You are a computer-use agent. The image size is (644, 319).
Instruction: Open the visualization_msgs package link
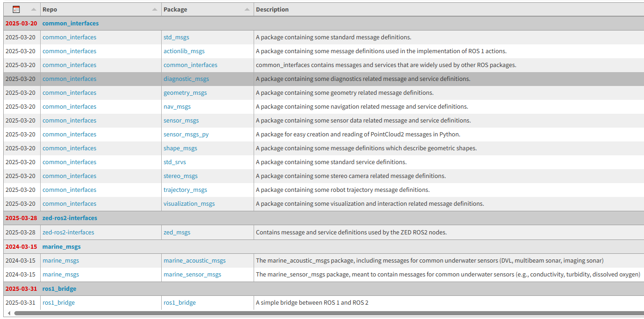(x=189, y=203)
